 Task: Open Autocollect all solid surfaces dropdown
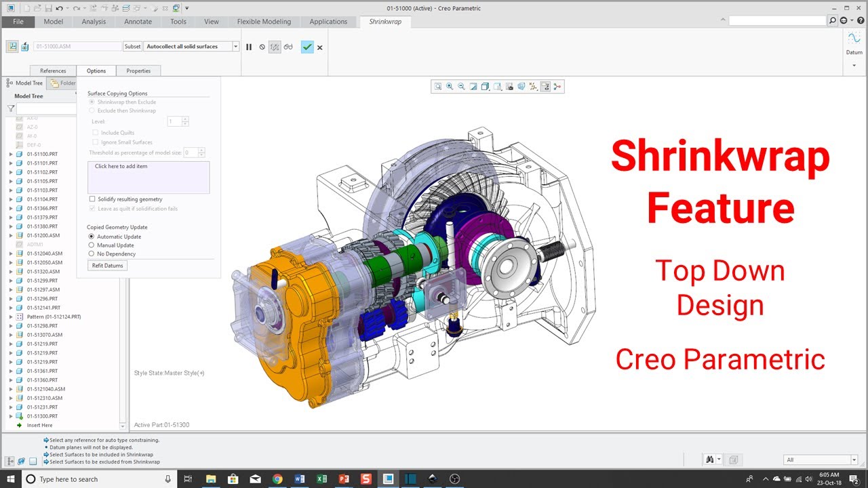tap(235, 47)
